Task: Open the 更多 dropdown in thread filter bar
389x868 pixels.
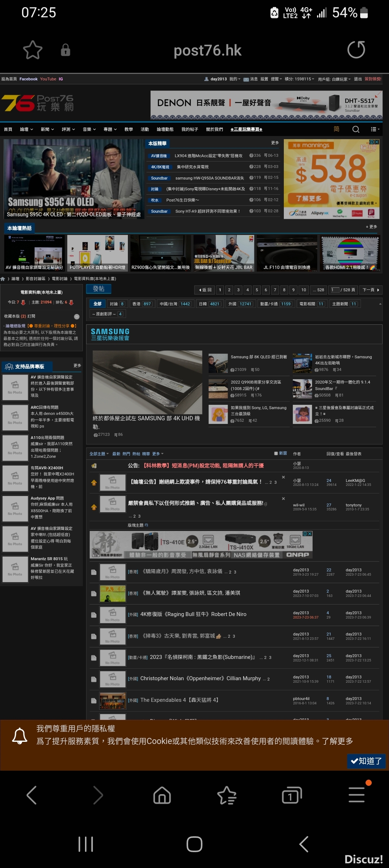Action: (x=158, y=454)
